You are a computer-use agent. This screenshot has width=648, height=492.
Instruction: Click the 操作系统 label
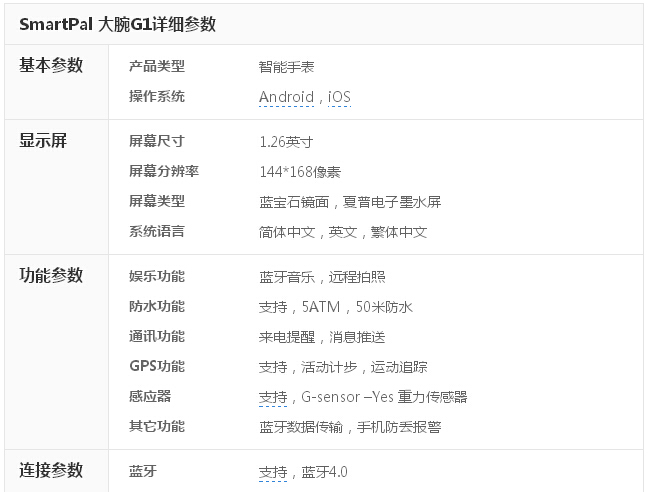point(157,96)
